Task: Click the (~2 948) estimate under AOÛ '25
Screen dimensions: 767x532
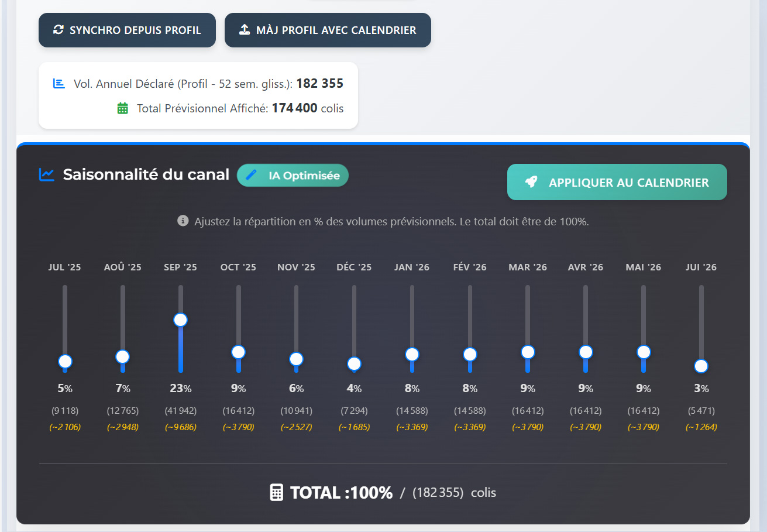Action: pyautogui.click(x=122, y=427)
